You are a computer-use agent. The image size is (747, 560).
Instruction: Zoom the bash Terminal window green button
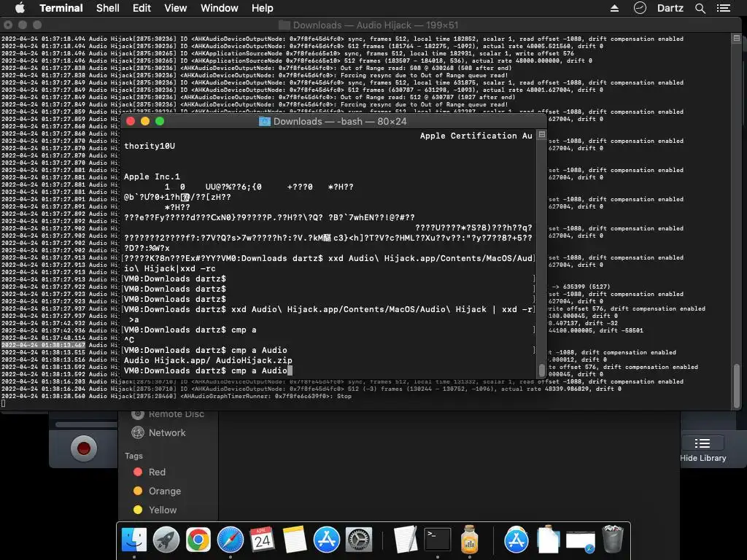coord(160,122)
